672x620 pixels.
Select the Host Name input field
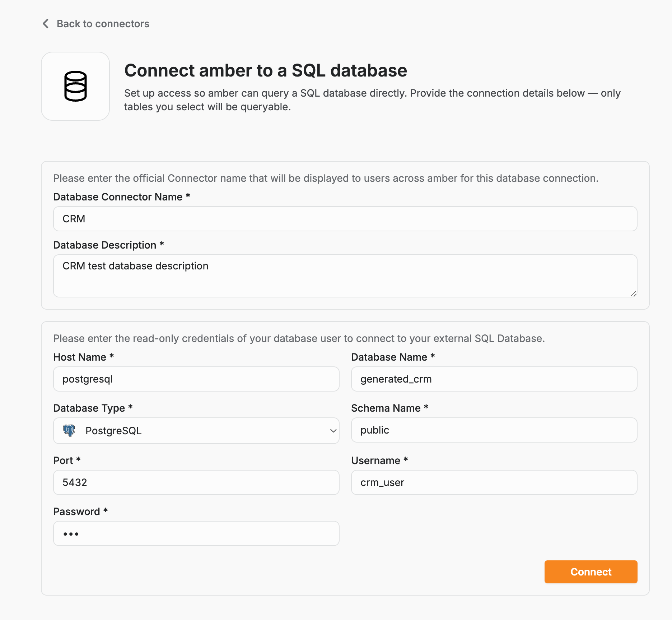pyautogui.click(x=196, y=379)
